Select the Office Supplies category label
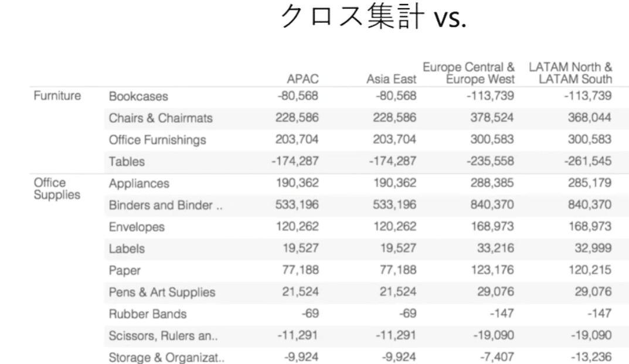629x364 pixels. pos(57,189)
